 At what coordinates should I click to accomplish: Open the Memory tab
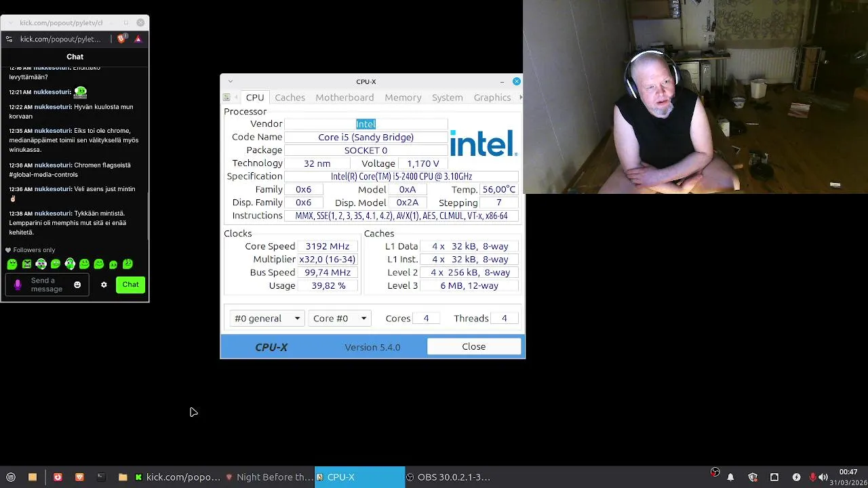[403, 98]
